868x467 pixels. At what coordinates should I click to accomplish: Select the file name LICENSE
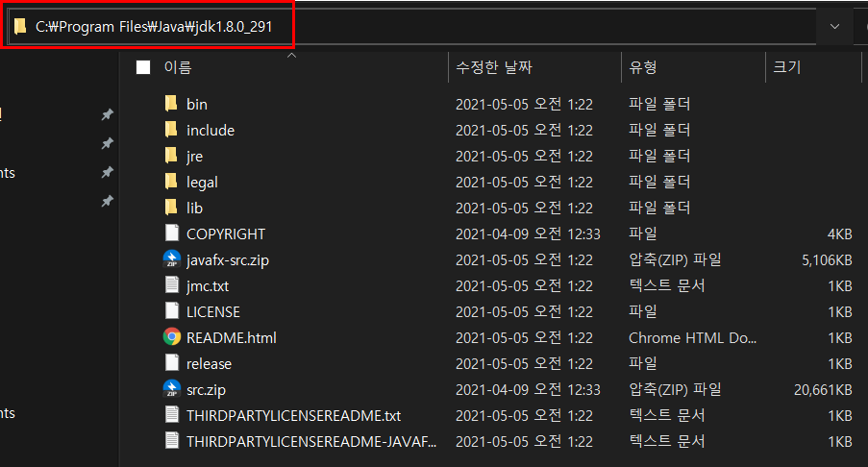[x=213, y=312]
